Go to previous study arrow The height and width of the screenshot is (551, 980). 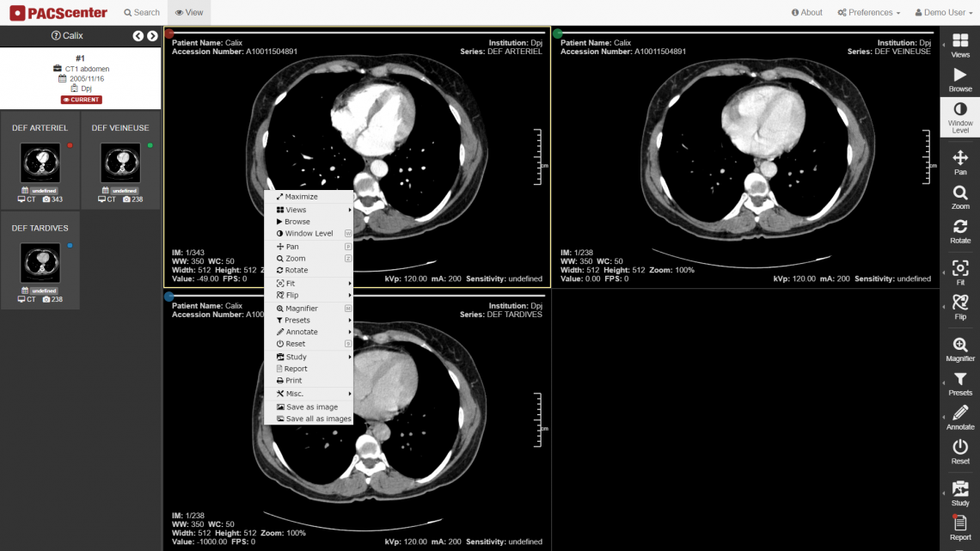click(138, 36)
